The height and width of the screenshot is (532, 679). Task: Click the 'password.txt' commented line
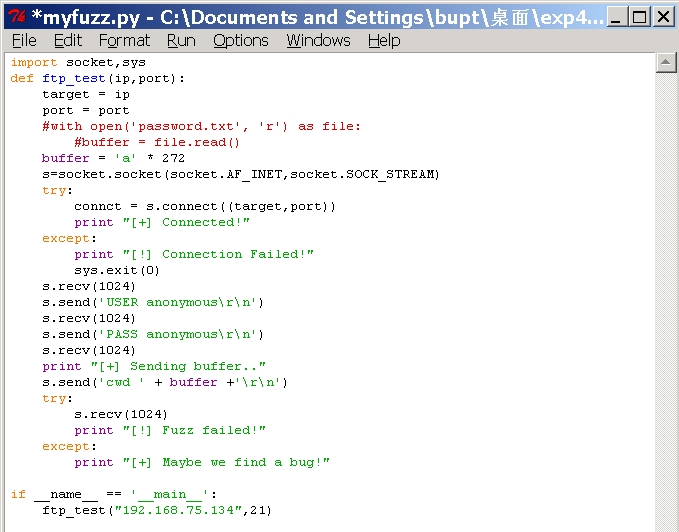tap(201, 126)
